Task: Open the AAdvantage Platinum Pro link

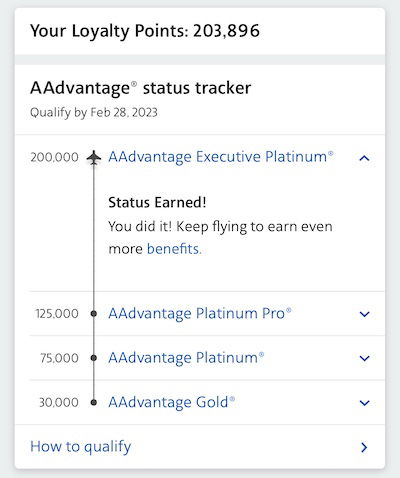Action: 200,314
